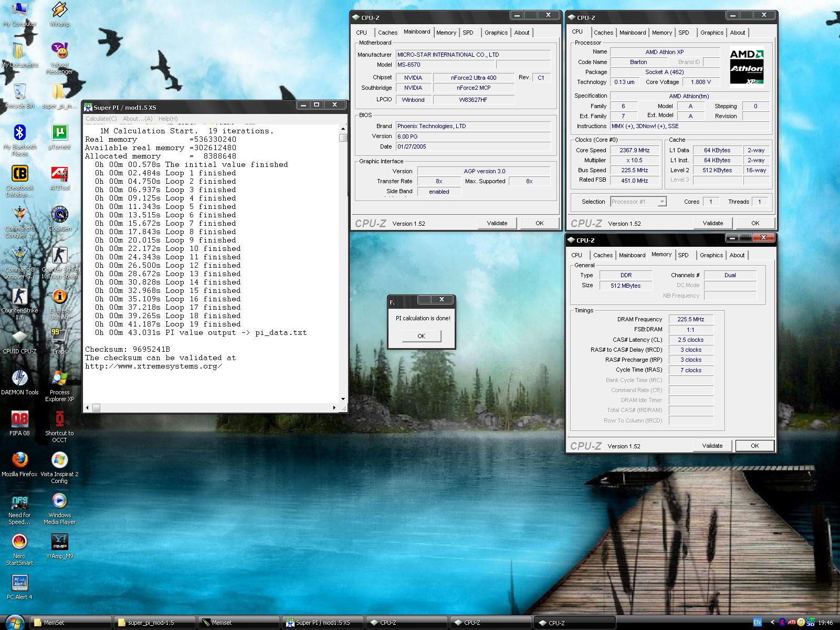The height and width of the screenshot is (630, 840).
Task: Switch to SPD tab in Mainboard CPU-Z window
Action: (468, 33)
